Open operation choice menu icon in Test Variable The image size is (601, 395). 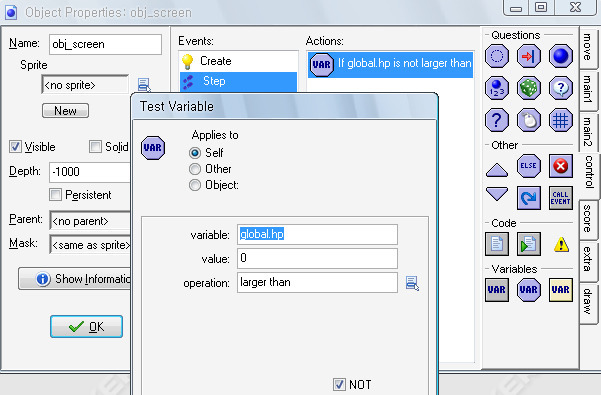tap(412, 284)
